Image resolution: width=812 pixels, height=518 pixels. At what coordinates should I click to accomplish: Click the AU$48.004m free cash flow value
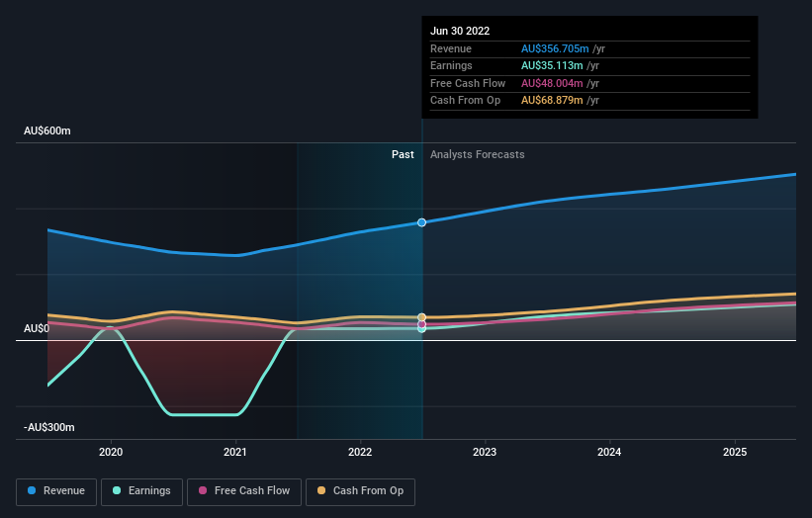coord(552,83)
